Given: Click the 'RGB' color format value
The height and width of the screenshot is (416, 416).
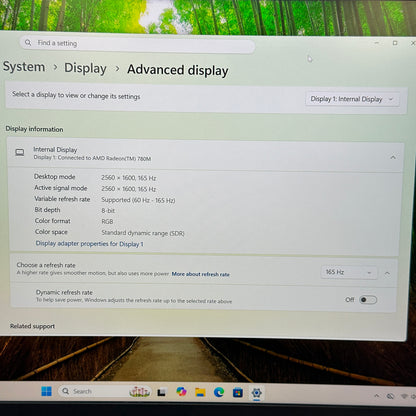Looking at the screenshot, I should click(107, 222).
